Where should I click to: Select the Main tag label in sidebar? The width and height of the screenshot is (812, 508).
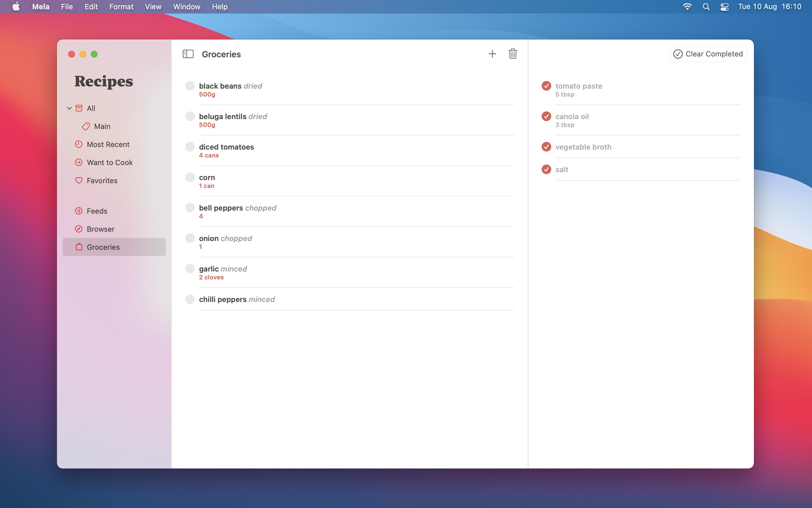pyautogui.click(x=102, y=126)
